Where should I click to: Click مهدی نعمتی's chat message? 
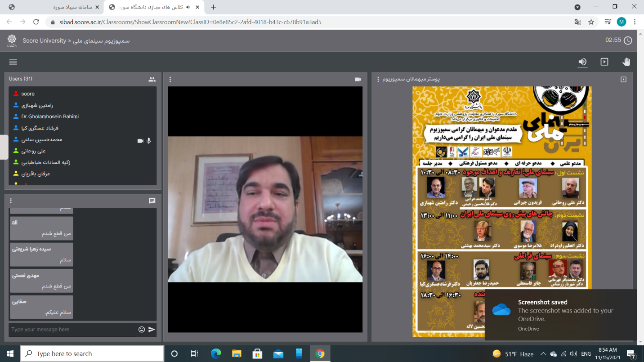[41, 281]
